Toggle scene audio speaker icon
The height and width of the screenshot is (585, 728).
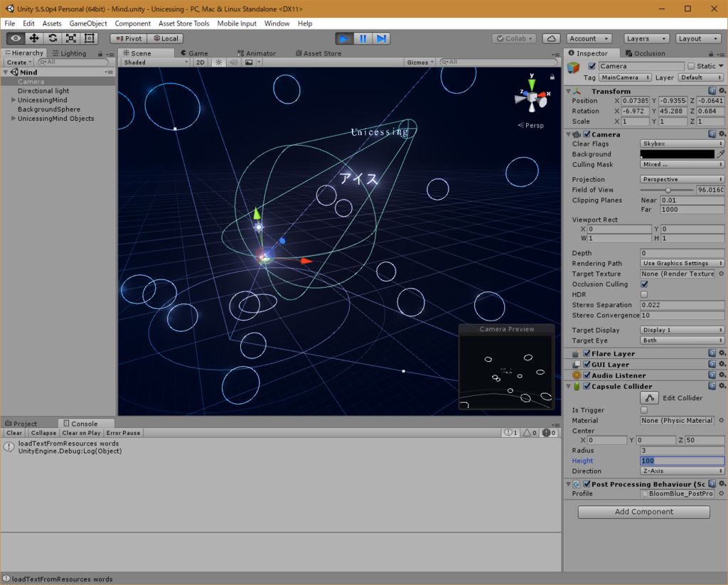[233, 63]
